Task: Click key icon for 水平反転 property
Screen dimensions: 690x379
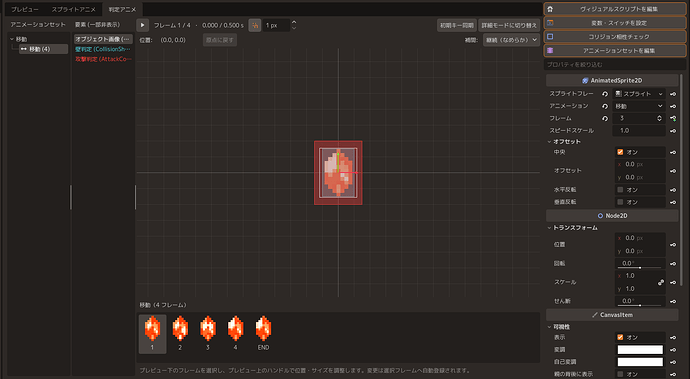Action: (673, 190)
